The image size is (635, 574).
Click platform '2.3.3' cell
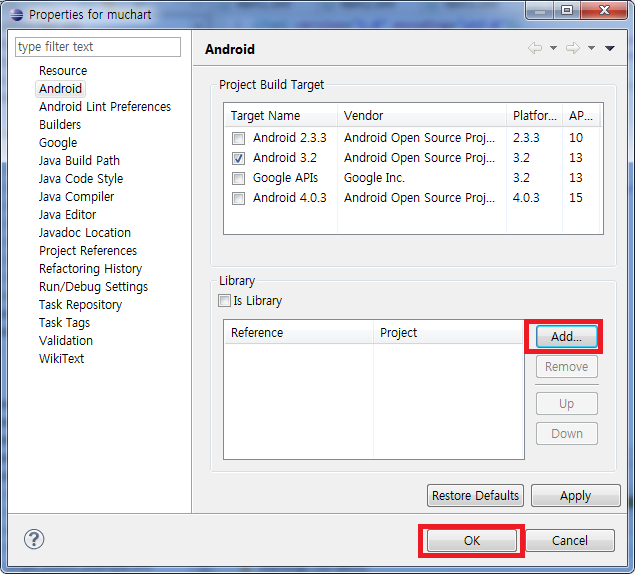[x=526, y=138]
